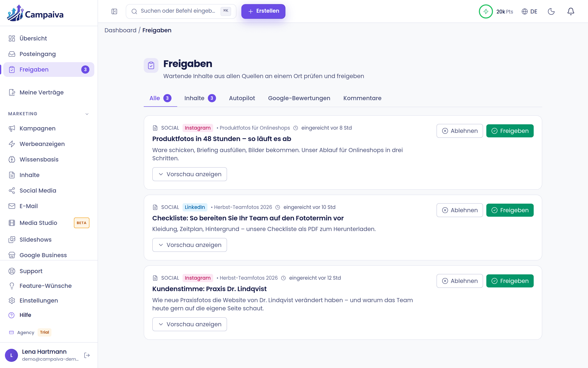Open Support in the sidebar
This screenshot has height=368, width=588.
tap(49, 271)
